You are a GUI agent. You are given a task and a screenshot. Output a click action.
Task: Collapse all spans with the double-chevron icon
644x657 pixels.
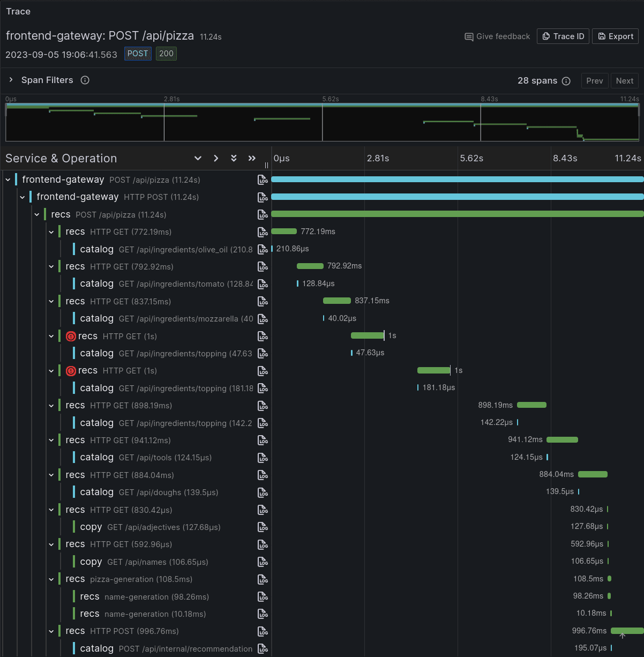coord(234,158)
